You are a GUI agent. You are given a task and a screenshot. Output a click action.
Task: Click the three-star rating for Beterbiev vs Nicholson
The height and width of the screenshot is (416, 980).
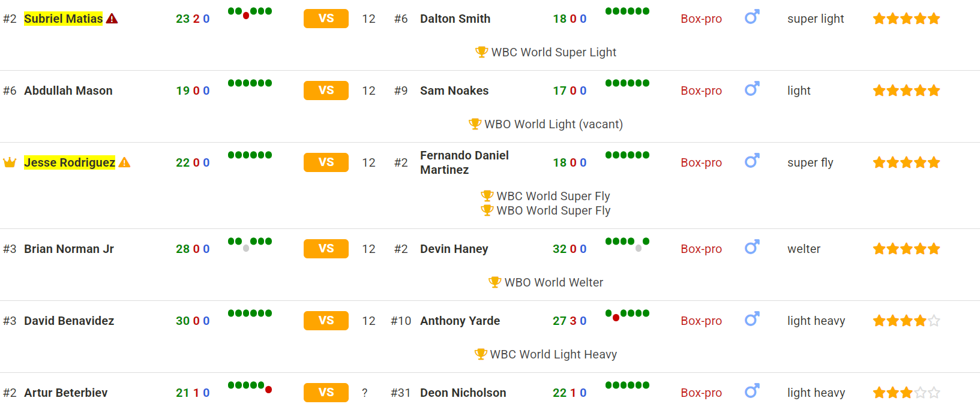click(906, 393)
